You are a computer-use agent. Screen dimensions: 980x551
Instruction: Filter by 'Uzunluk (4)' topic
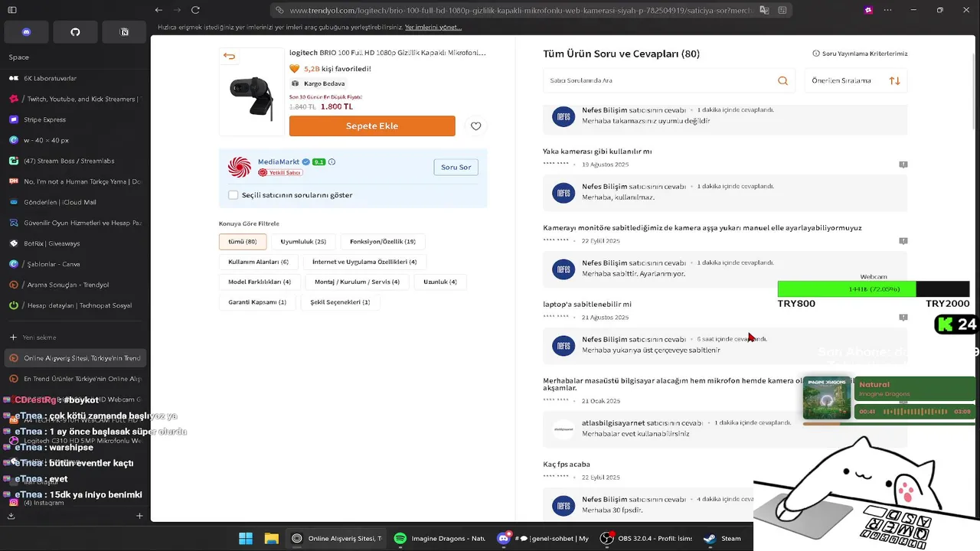440,282
